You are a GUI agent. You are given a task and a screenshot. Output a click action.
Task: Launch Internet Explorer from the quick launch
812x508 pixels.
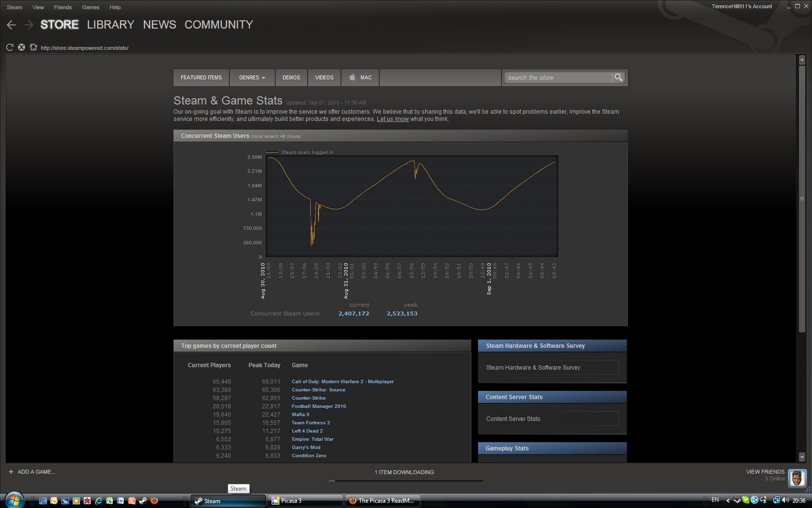click(x=98, y=501)
